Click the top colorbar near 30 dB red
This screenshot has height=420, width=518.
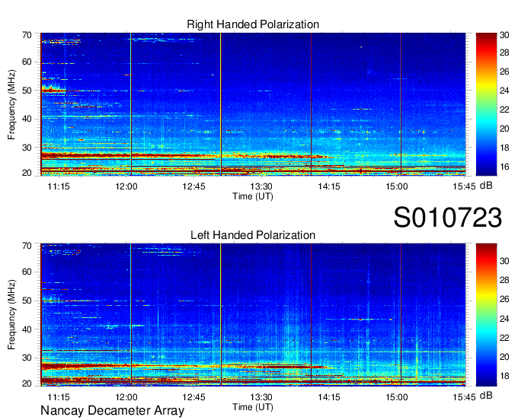point(486,36)
